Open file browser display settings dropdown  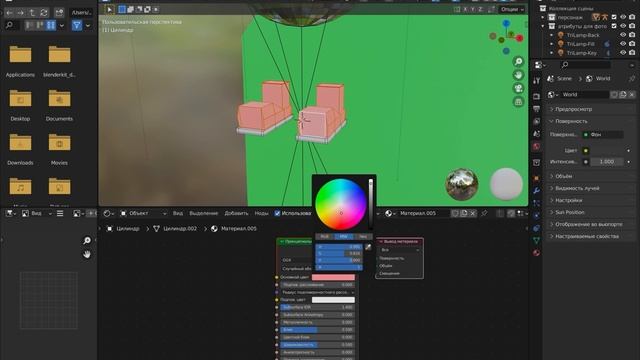[x=62, y=26]
